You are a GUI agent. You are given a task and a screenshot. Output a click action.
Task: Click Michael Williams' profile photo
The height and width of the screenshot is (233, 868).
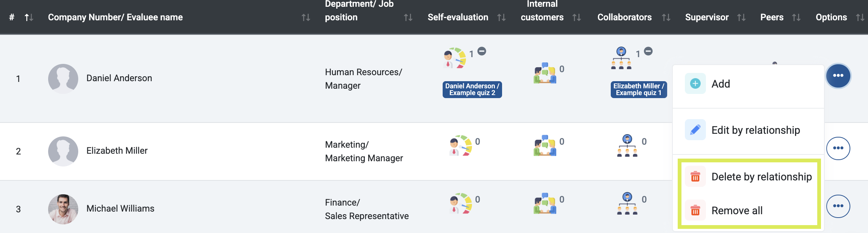pyautogui.click(x=63, y=209)
